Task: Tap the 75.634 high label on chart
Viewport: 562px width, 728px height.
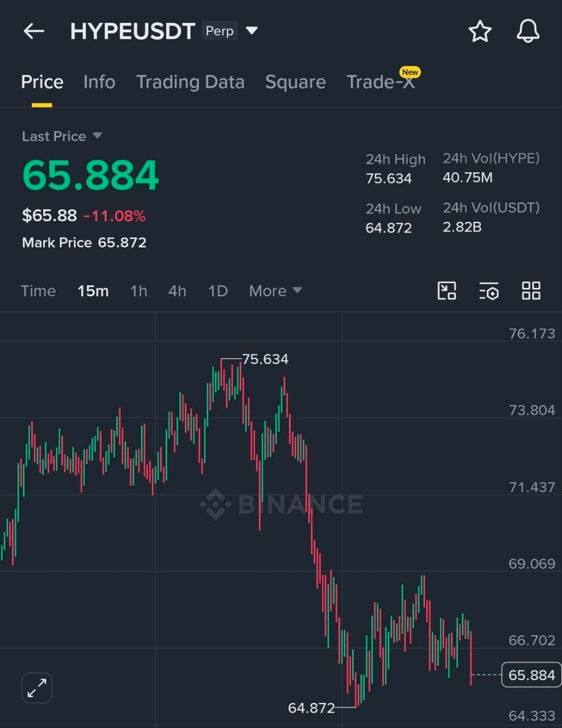Action: (x=265, y=359)
